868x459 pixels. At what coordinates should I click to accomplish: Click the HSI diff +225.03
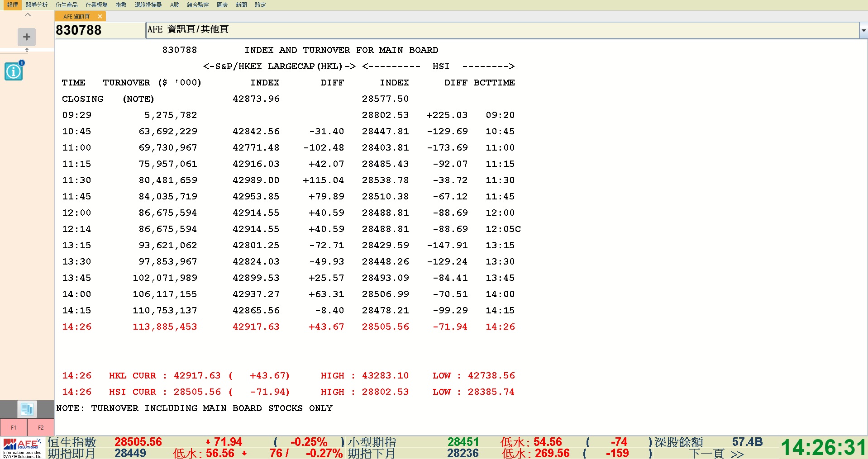pyautogui.click(x=447, y=115)
